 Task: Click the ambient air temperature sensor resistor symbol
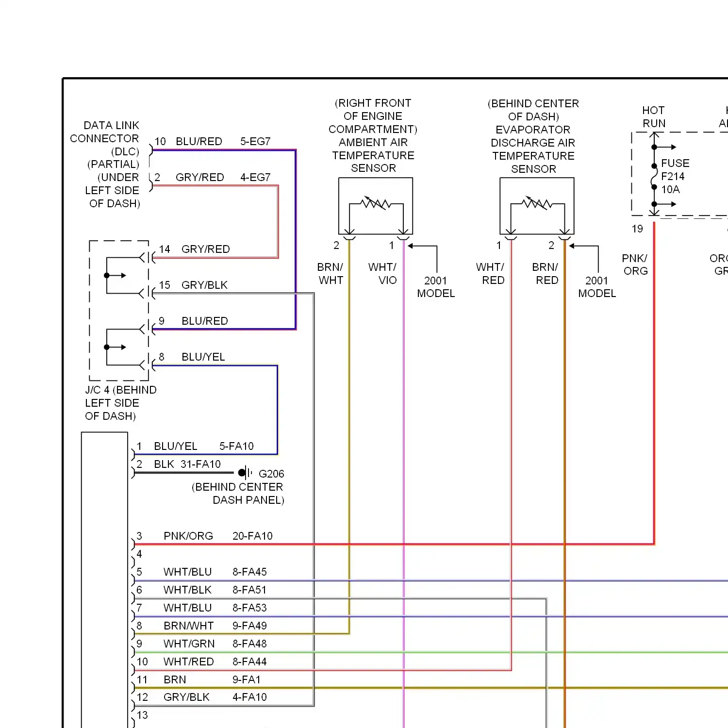(376, 203)
